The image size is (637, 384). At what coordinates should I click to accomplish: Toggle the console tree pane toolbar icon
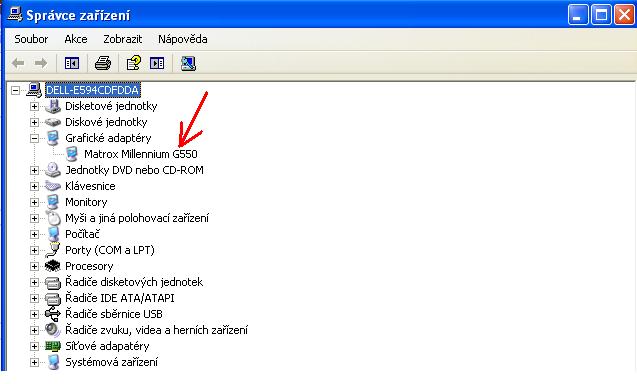point(72,63)
